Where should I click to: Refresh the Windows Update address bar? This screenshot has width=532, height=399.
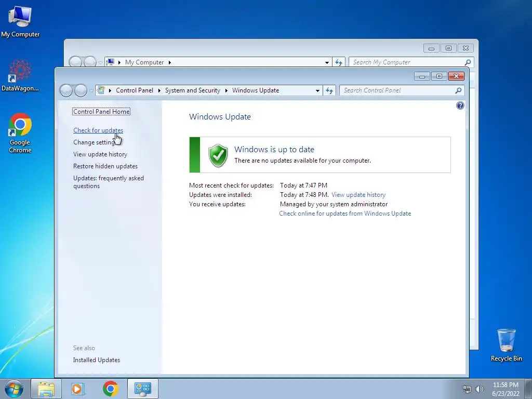pyautogui.click(x=329, y=90)
